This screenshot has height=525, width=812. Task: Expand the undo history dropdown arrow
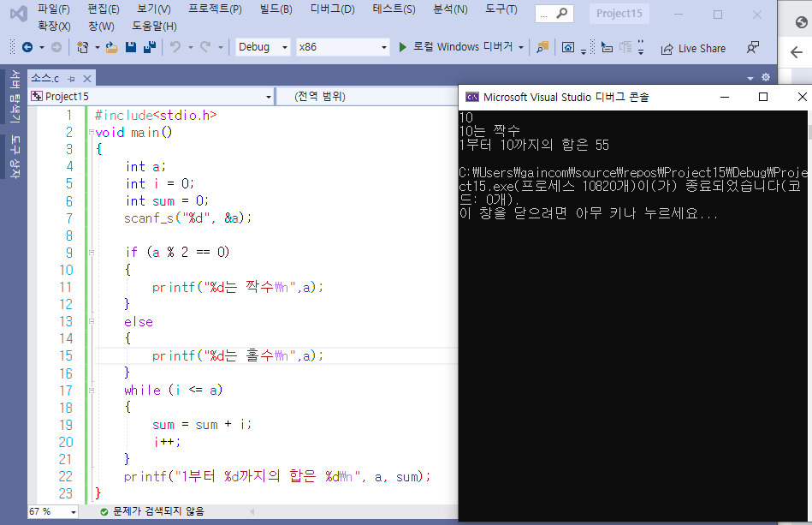click(190, 48)
